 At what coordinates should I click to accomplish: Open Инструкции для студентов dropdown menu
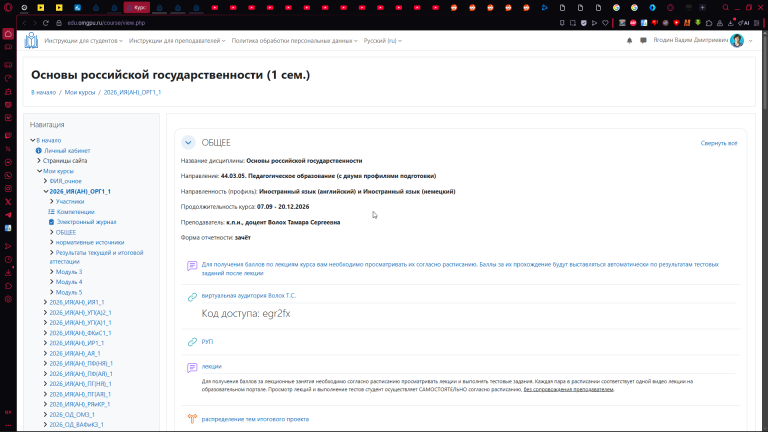tap(83, 41)
